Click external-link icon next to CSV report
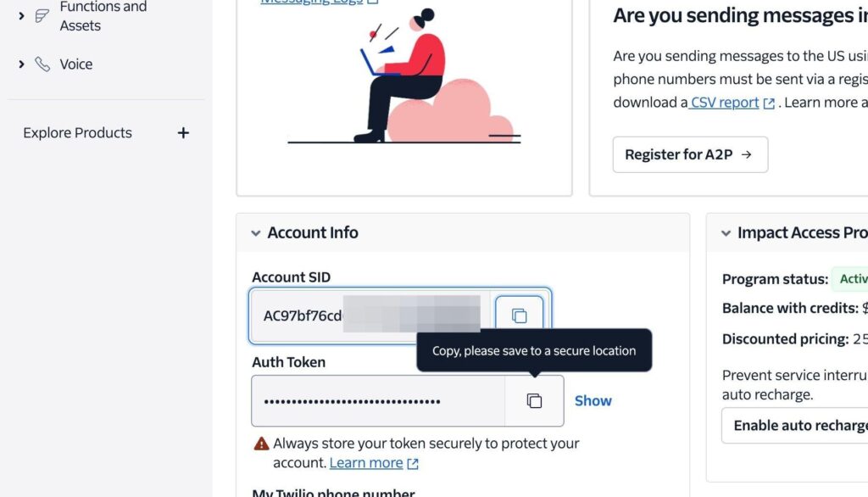The image size is (868, 497). point(769,103)
